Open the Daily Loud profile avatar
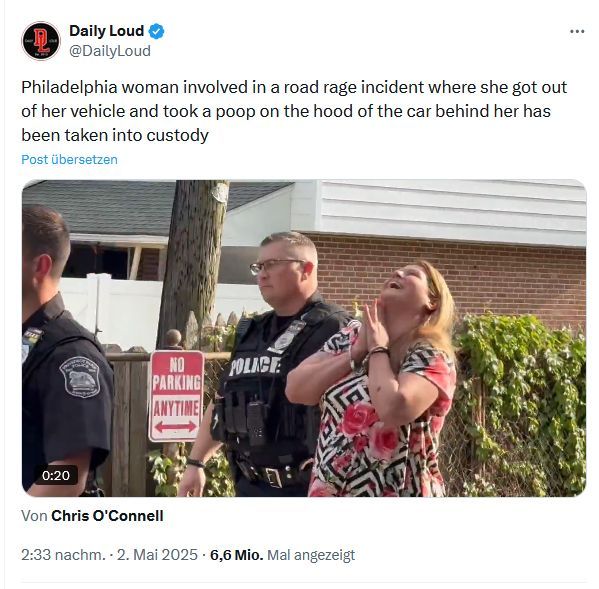Viewport: 599px width, 589px height. 41,40
